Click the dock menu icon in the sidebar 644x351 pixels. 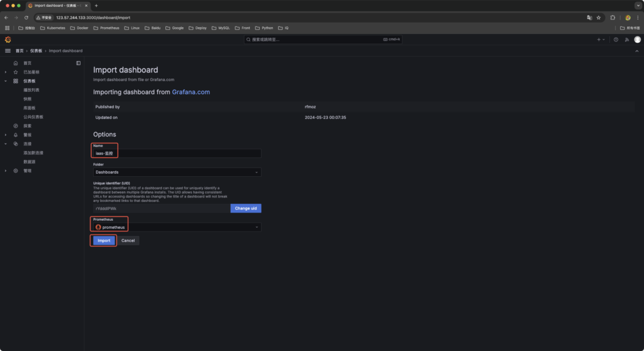pyautogui.click(x=79, y=63)
